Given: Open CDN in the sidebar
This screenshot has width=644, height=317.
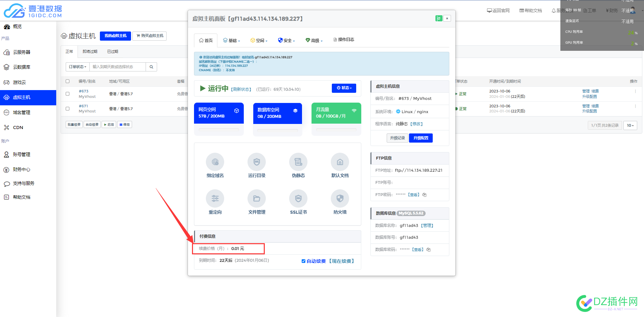Looking at the screenshot, I should [x=18, y=128].
